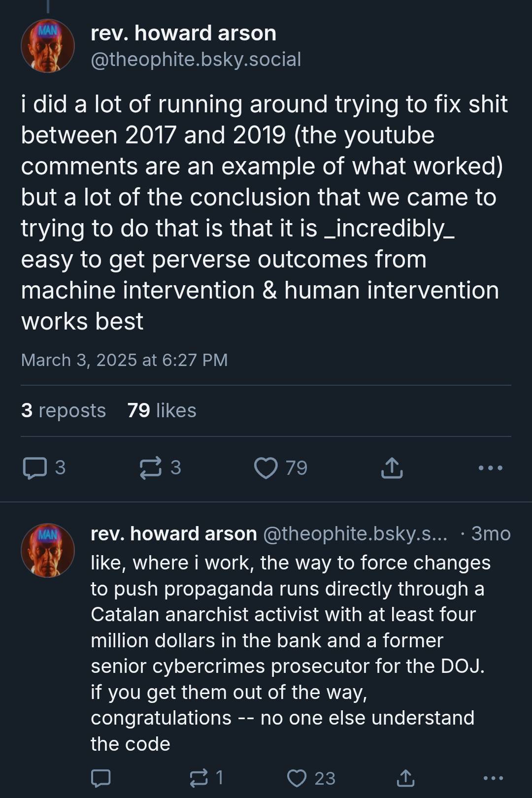Screen dimensions: 532x798
Task: Open the rev. howard arson name on the reply
Action: tap(173, 533)
